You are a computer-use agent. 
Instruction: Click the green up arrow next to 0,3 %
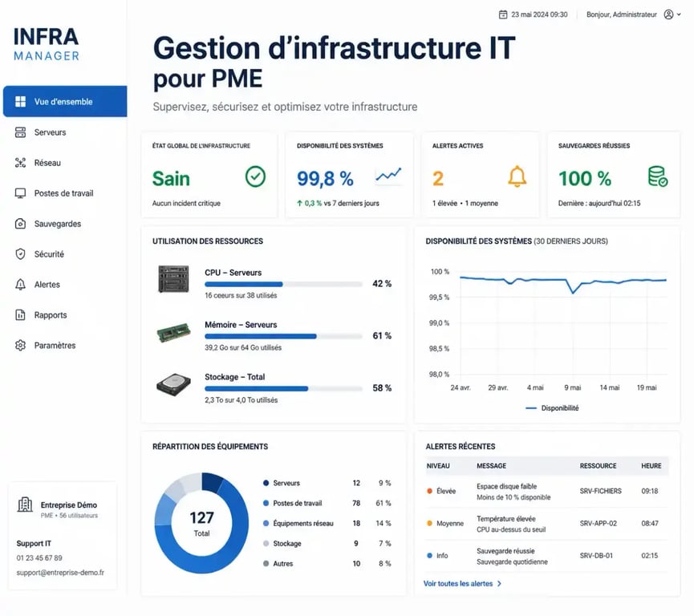[299, 203]
